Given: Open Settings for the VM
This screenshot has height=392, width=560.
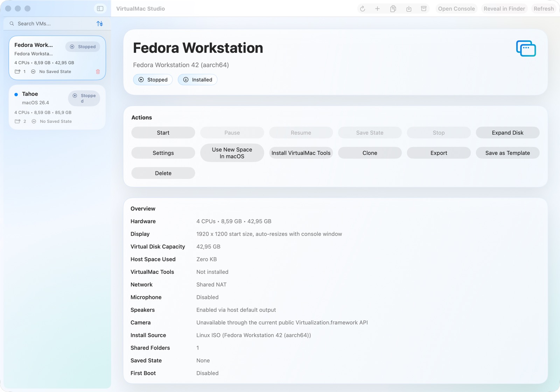Looking at the screenshot, I should (x=163, y=153).
